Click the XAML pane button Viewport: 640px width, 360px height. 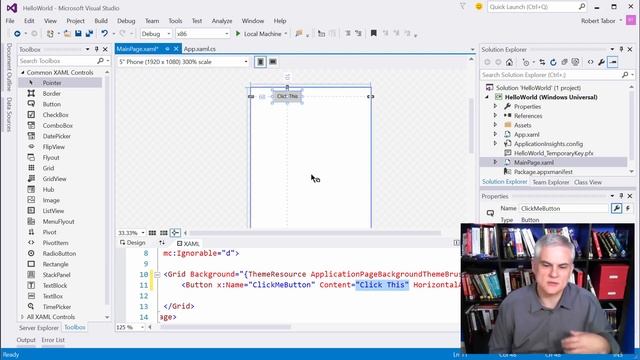(188, 243)
